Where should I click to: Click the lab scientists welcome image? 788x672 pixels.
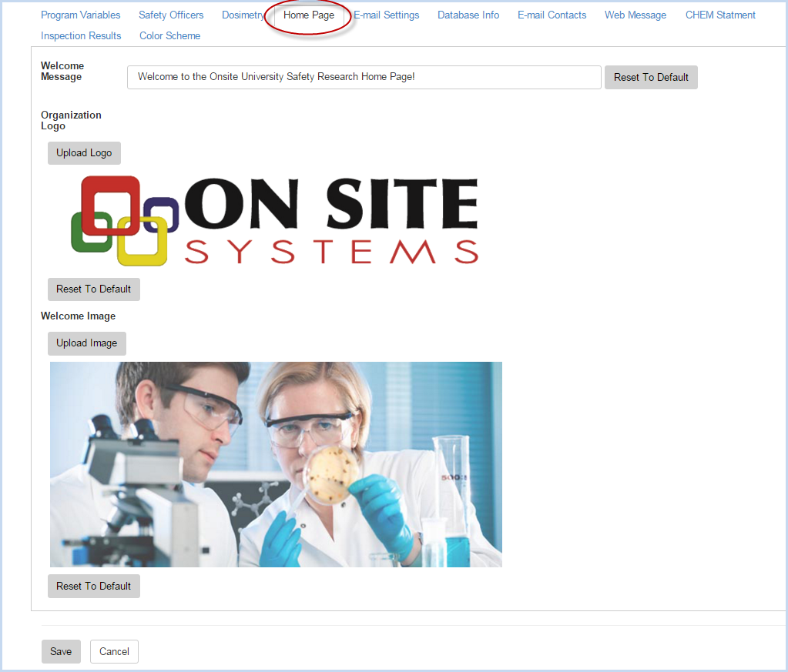[x=276, y=465]
